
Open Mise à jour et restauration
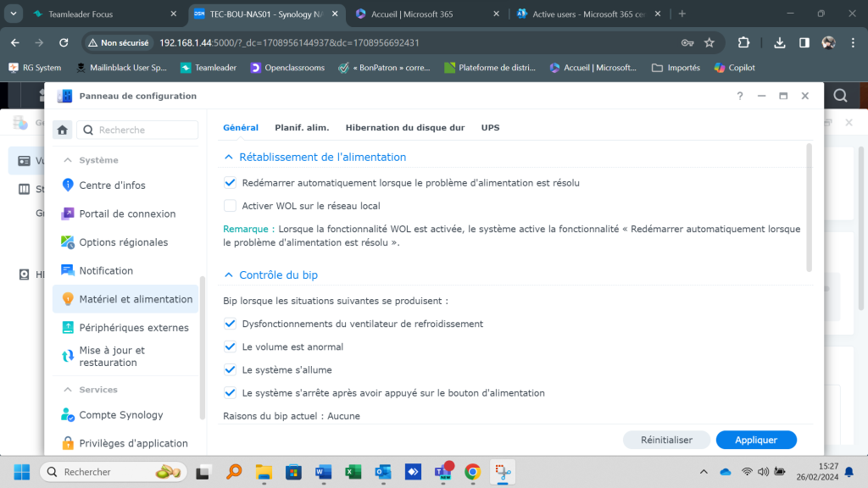tap(112, 357)
